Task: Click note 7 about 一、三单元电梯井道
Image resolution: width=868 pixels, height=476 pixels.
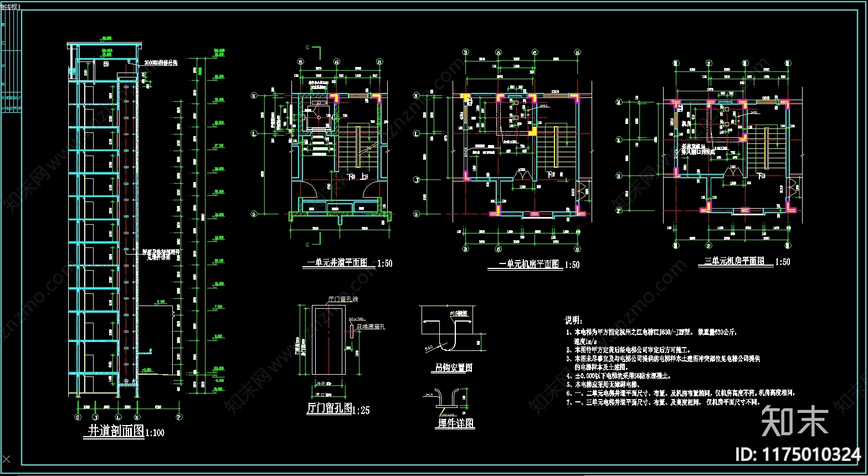Action: click(x=663, y=402)
